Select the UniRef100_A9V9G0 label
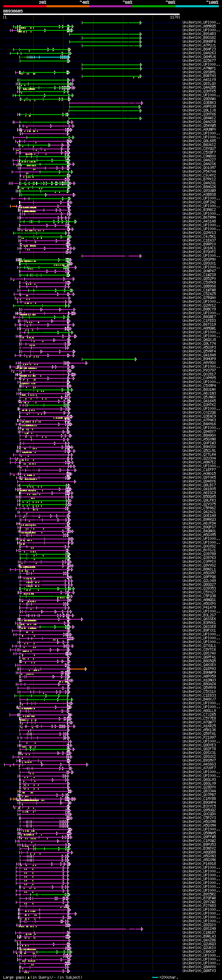Image resolution: width=222 pixels, height=980 pixels. 199,363
